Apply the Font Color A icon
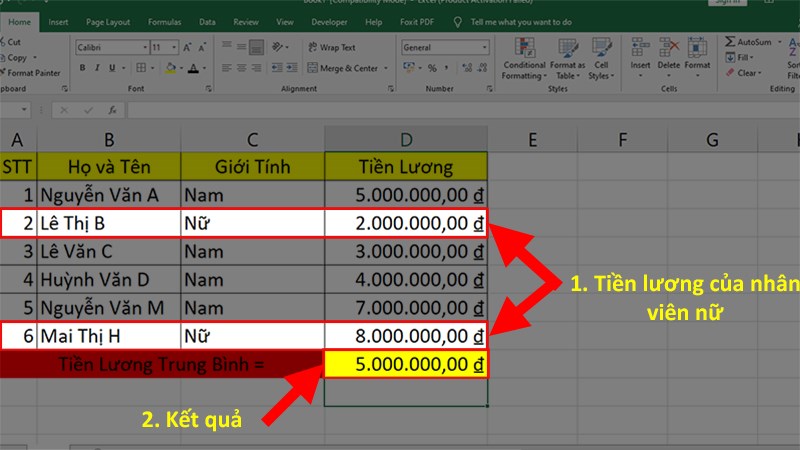Screen dimensions: 800x450 point(193,68)
